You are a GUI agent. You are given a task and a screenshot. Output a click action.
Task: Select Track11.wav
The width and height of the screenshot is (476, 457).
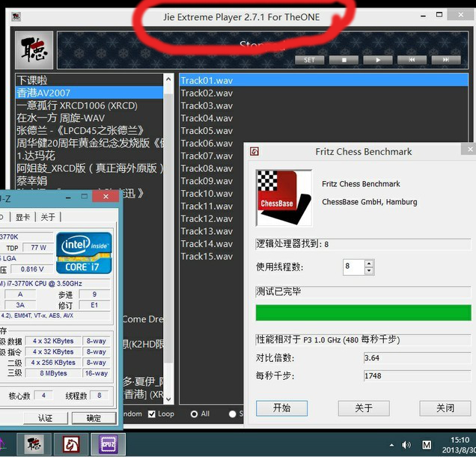(x=211, y=206)
